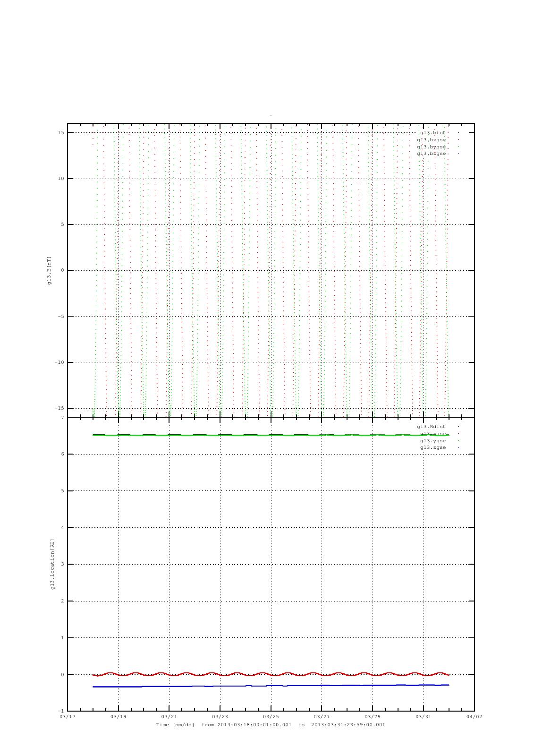Click the 03/31 date tick label

pyautogui.click(x=424, y=717)
